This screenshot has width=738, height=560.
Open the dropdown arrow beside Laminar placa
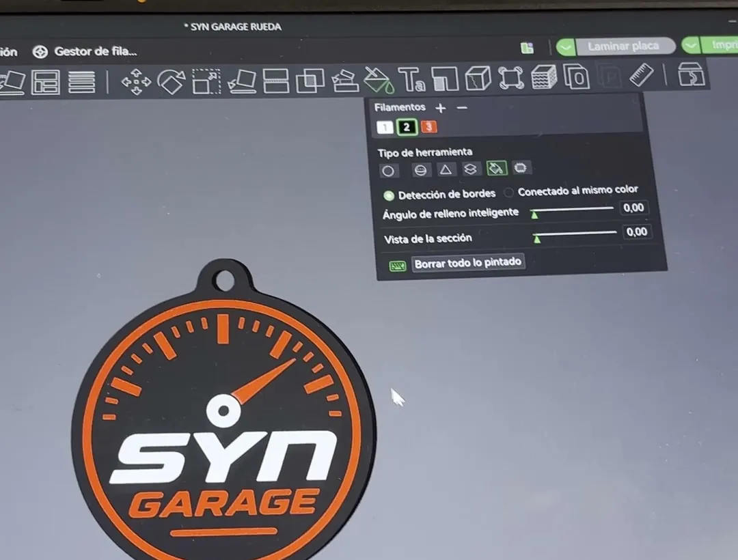point(566,47)
